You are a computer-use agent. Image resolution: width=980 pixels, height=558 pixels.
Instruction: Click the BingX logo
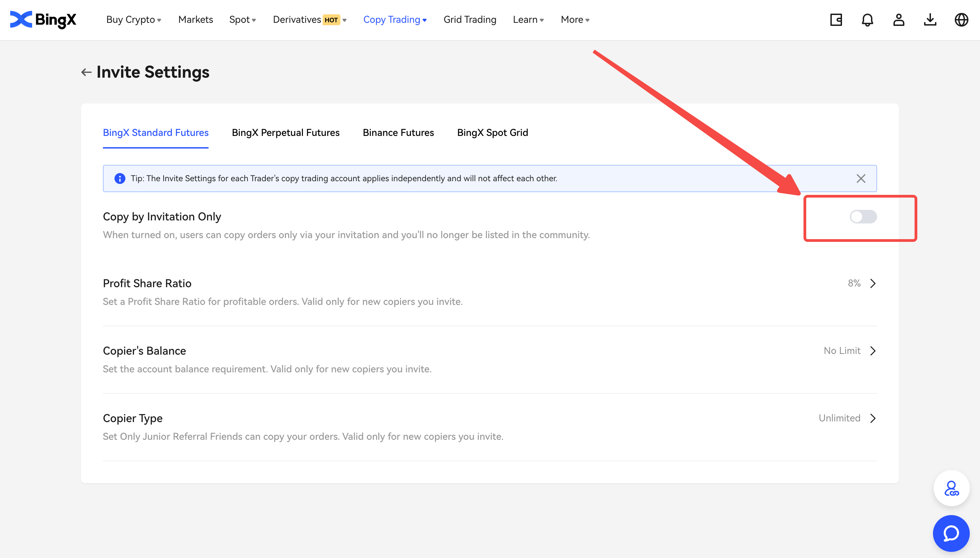[43, 19]
